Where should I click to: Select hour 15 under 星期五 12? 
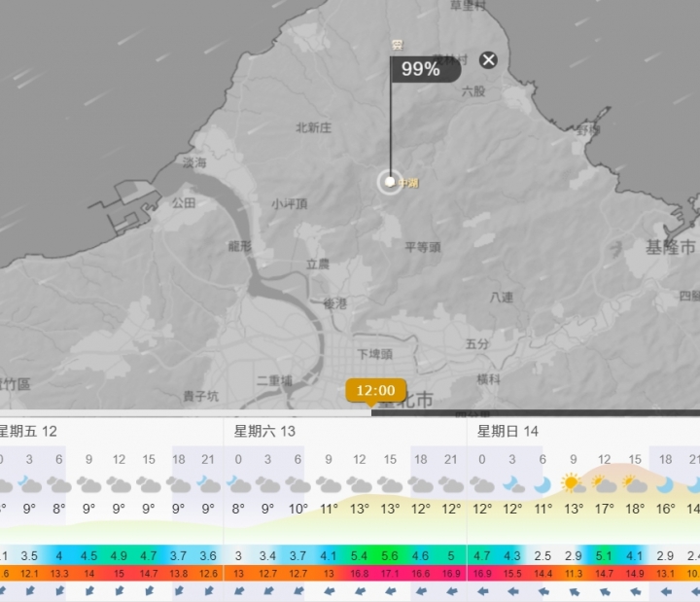[x=149, y=459]
